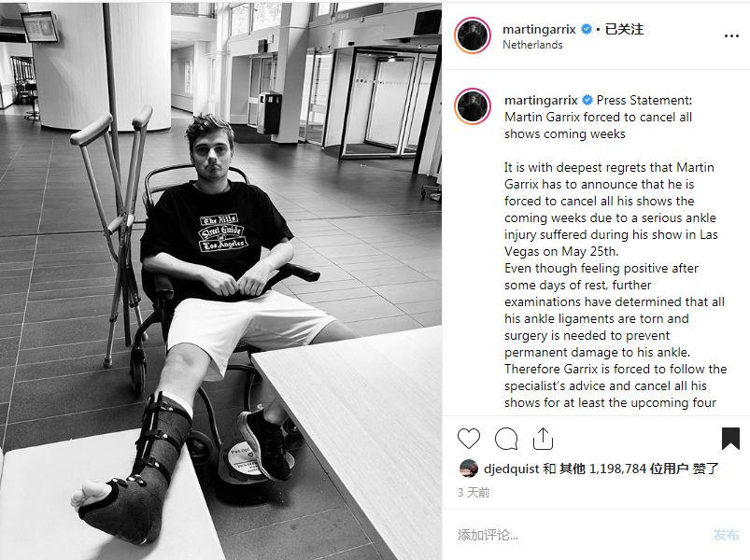Open djedquist profile from likes line
Screen dimensions: 750x560
(511, 469)
